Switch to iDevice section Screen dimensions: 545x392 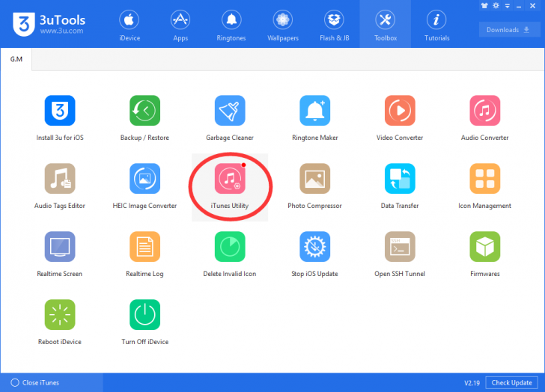tap(130, 25)
